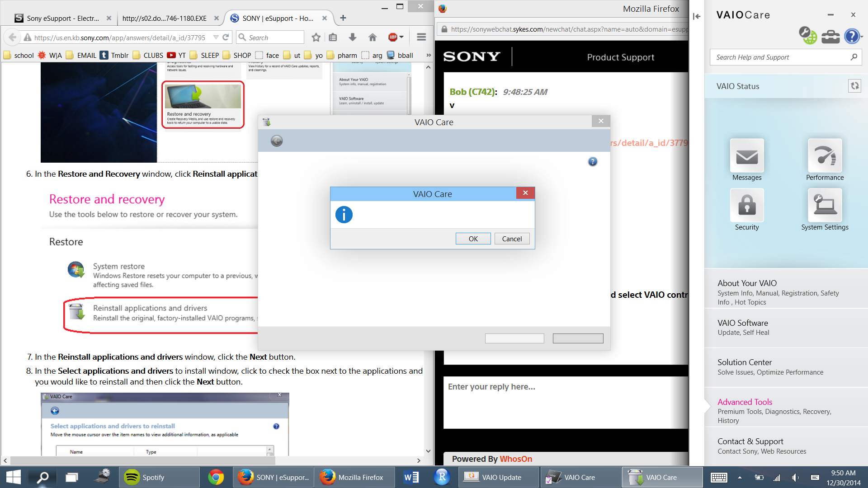Open URL bar history dropdown

(216, 38)
